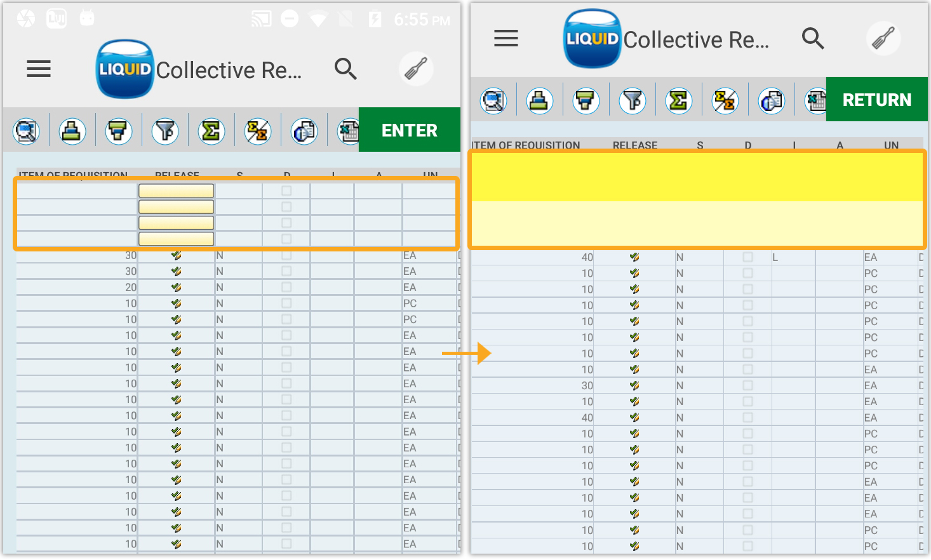The width and height of the screenshot is (931, 560).
Task: Click Sort Ascending icon in left screen toolbar
Action: click(x=72, y=131)
